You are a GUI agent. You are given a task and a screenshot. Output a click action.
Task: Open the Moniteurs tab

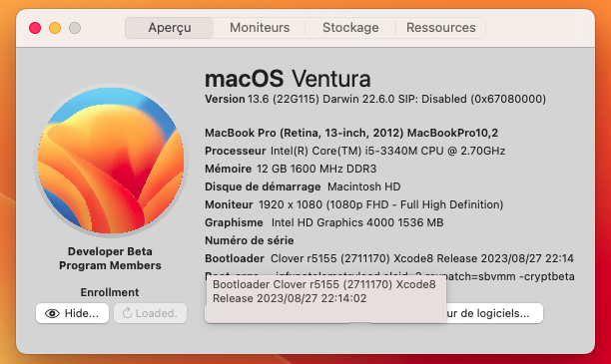(x=260, y=28)
